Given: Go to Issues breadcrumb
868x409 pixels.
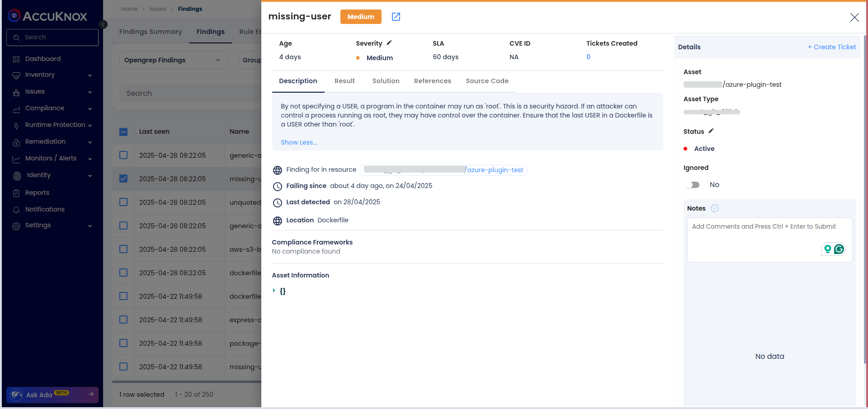Looking at the screenshot, I should click(x=157, y=9).
